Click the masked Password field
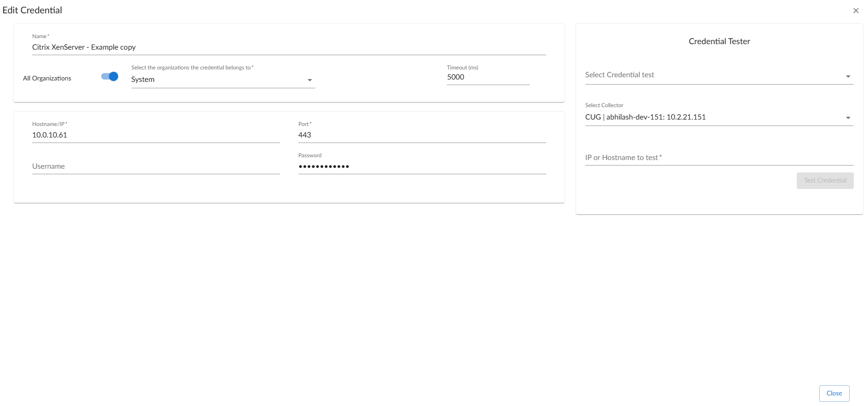 (x=422, y=166)
